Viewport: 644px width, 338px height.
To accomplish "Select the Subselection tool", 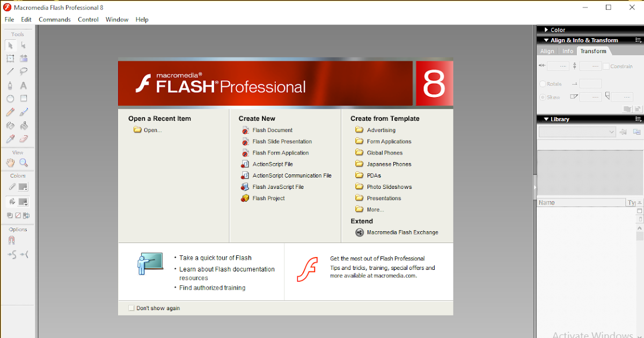I will (24, 45).
